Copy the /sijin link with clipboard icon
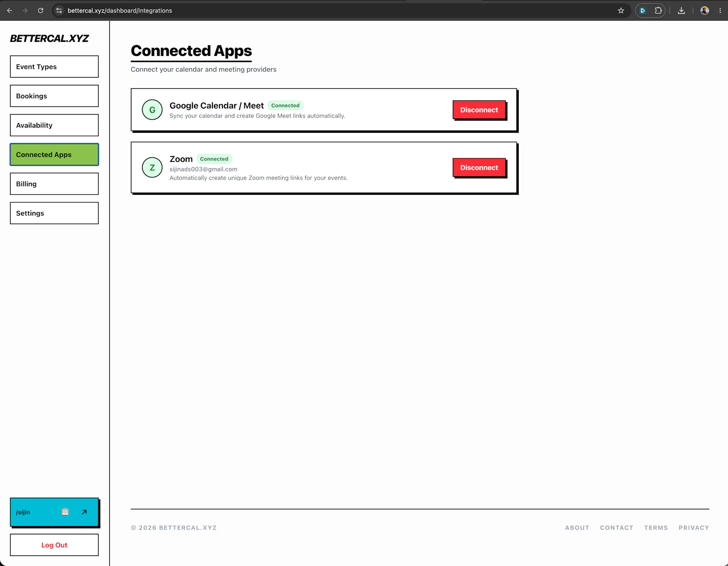 pos(65,512)
